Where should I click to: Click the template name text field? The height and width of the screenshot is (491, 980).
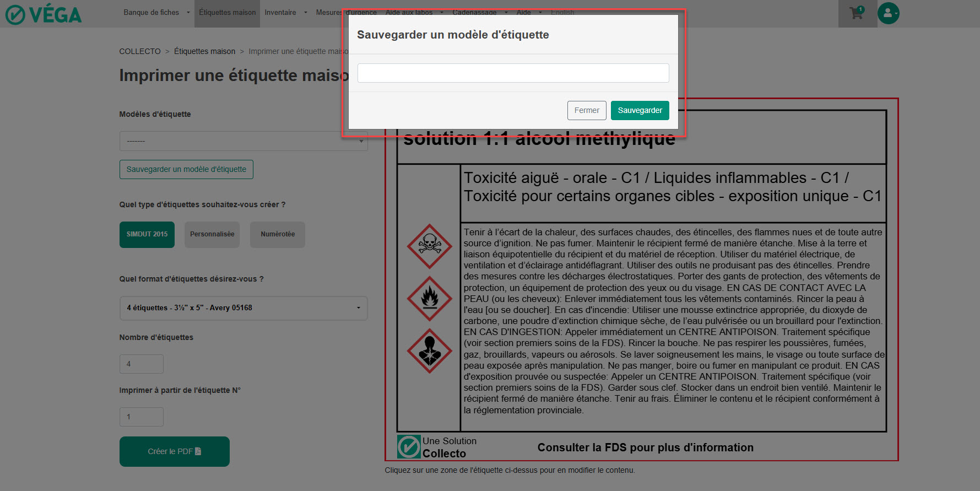click(x=513, y=73)
